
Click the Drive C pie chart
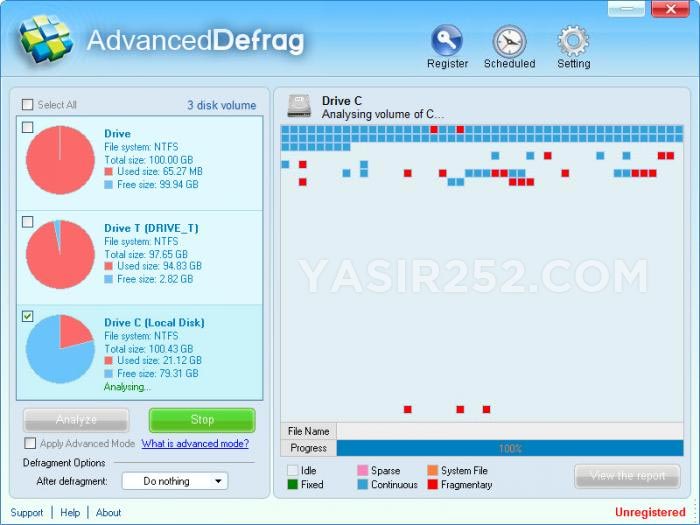click(x=60, y=349)
